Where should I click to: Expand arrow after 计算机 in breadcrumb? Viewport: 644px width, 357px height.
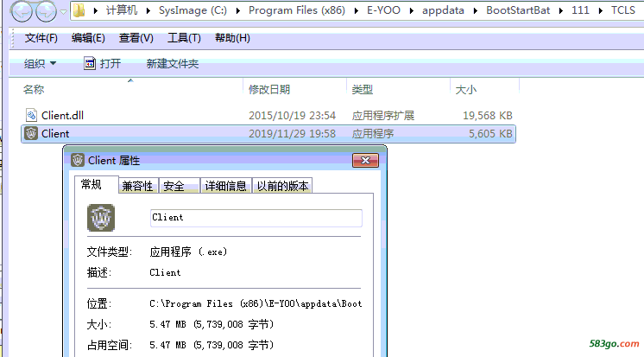pos(148,10)
